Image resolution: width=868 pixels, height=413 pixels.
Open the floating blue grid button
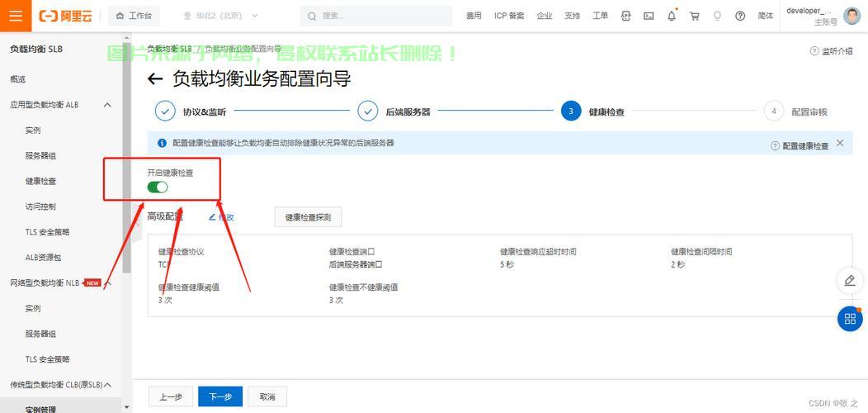pyautogui.click(x=850, y=319)
